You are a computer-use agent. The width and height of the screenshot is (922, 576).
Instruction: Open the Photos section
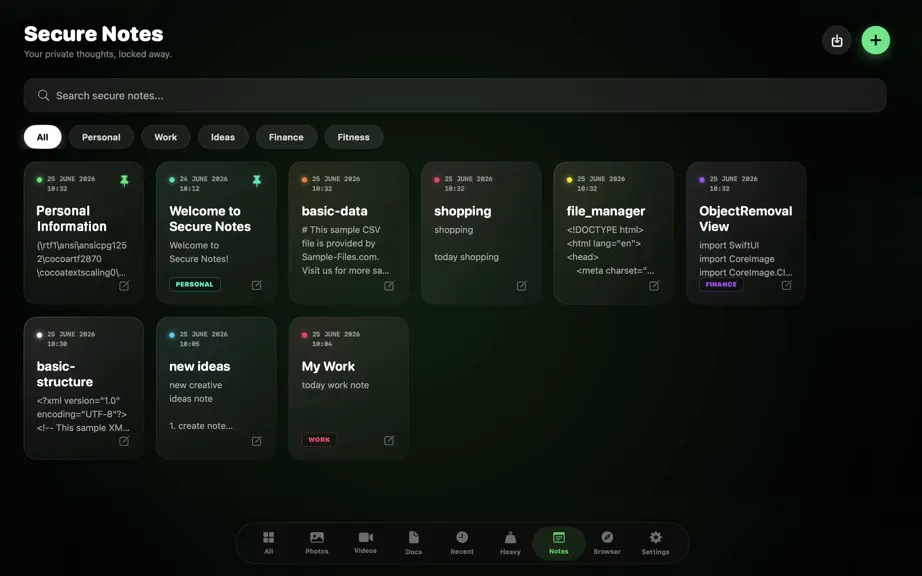317,542
